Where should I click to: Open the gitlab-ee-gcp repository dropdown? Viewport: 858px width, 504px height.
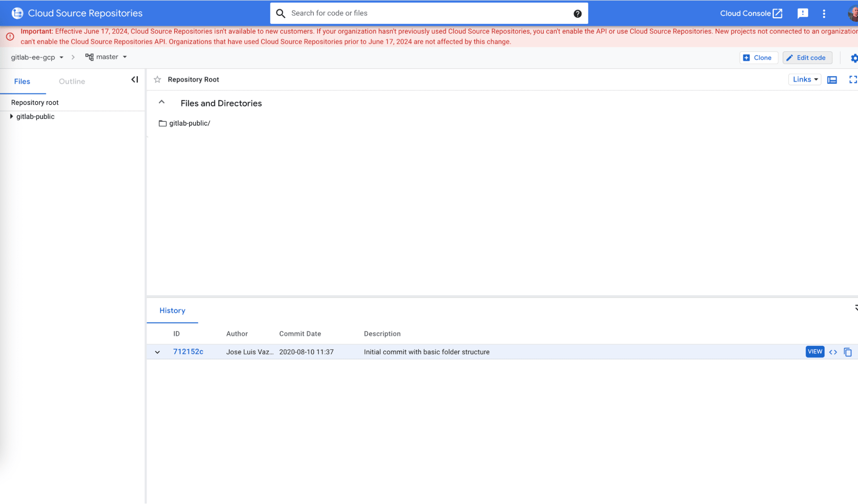pos(37,57)
